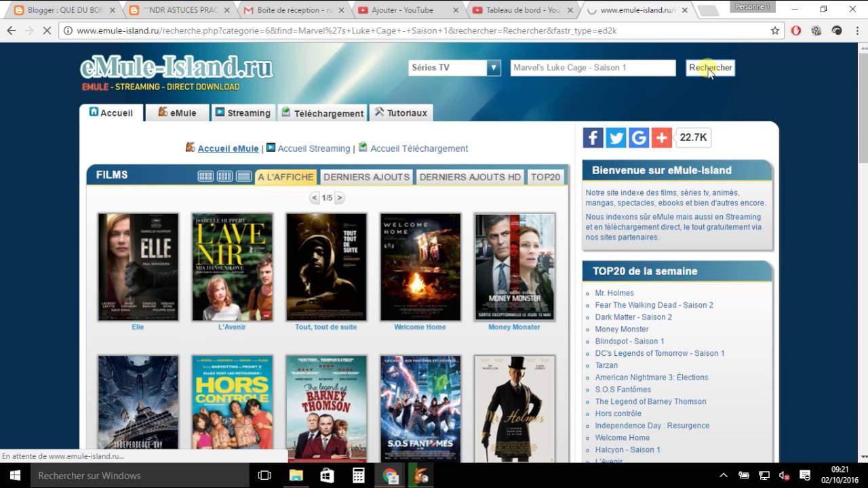This screenshot has height=488, width=868.
Task: Open Action Center notifications icon
Action: click(805, 475)
